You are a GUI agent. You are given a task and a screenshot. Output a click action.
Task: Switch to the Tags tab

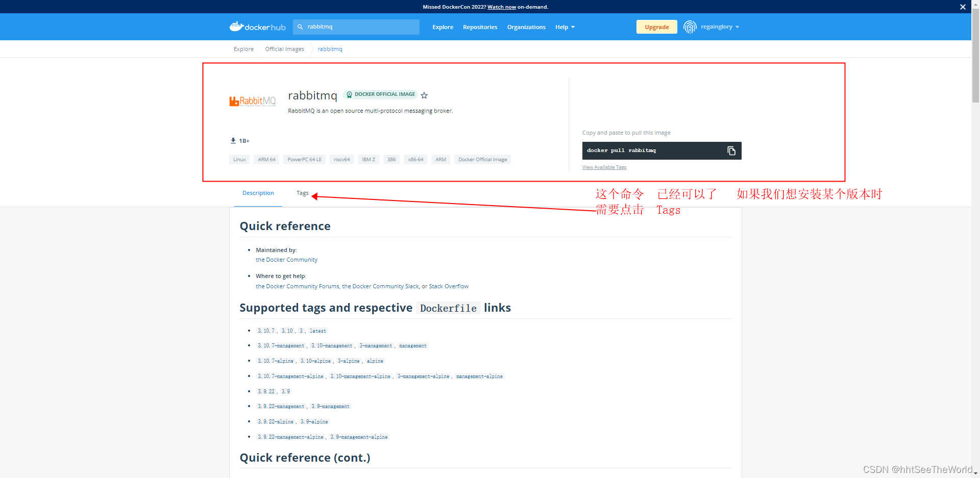click(302, 193)
